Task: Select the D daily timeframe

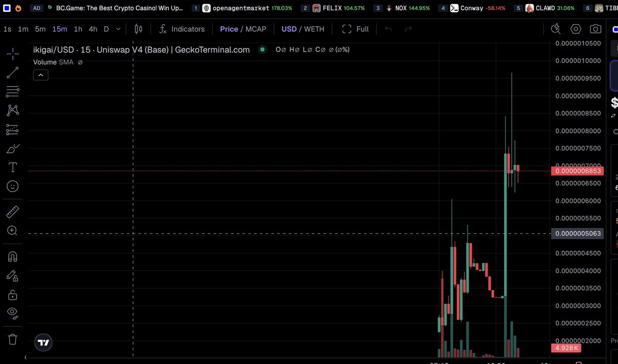Action: [x=106, y=29]
